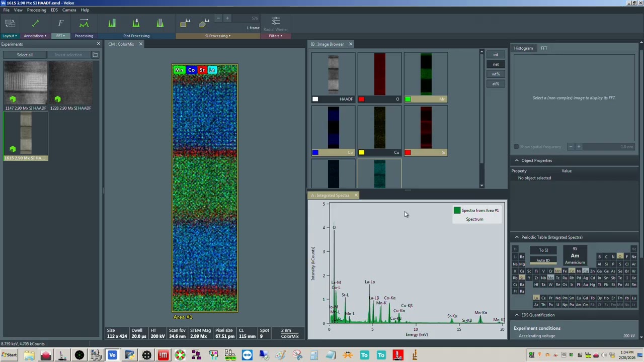The width and height of the screenshot is (644, 362).
Task: Open the Layout dropdown
Action: (9, 36)
